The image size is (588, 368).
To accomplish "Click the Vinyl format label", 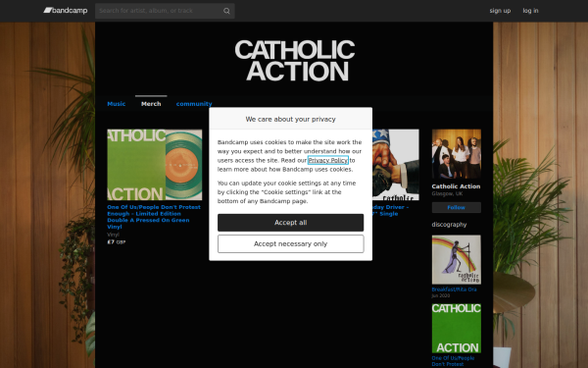I will (113, 235).
